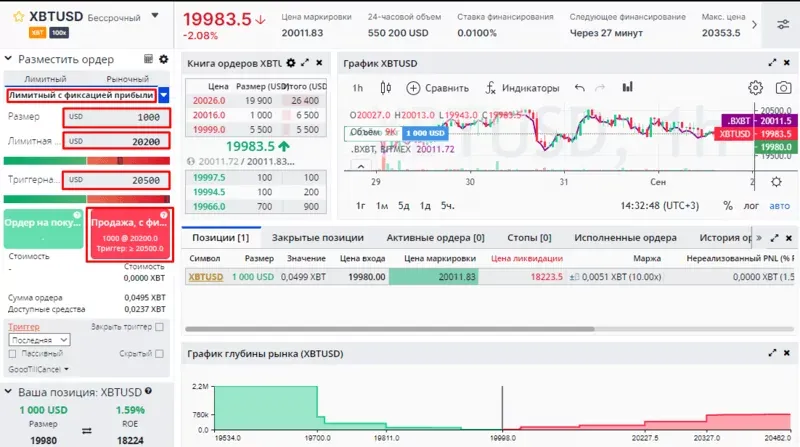Open the Индикаторы menu
This screenshot has width=800, height=447.
pos(522,88)
